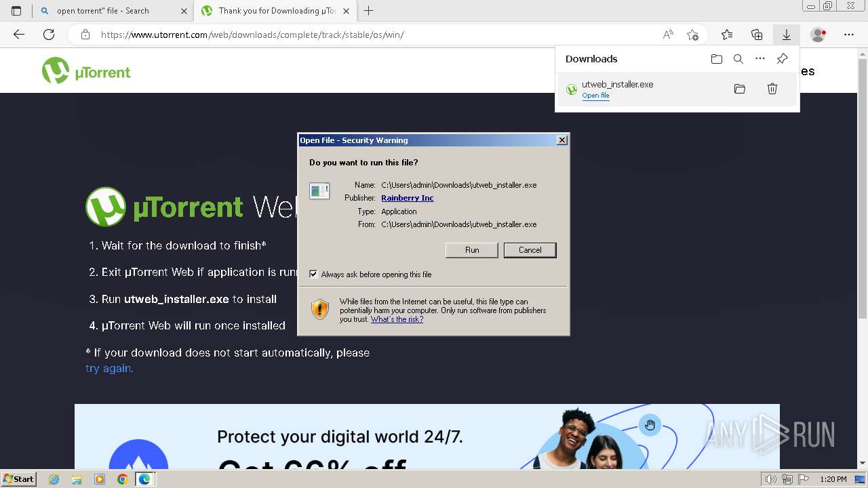Launch Internet Explorer from taskbar
Image resolution: width=868 pixels, height=488 pixels.
(x=54, y=479)
